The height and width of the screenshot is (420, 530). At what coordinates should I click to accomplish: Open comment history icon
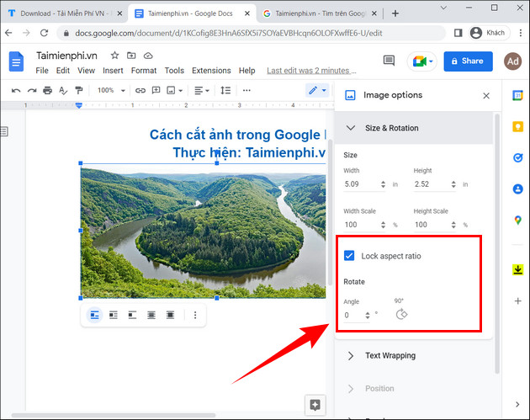click(389, 61)
